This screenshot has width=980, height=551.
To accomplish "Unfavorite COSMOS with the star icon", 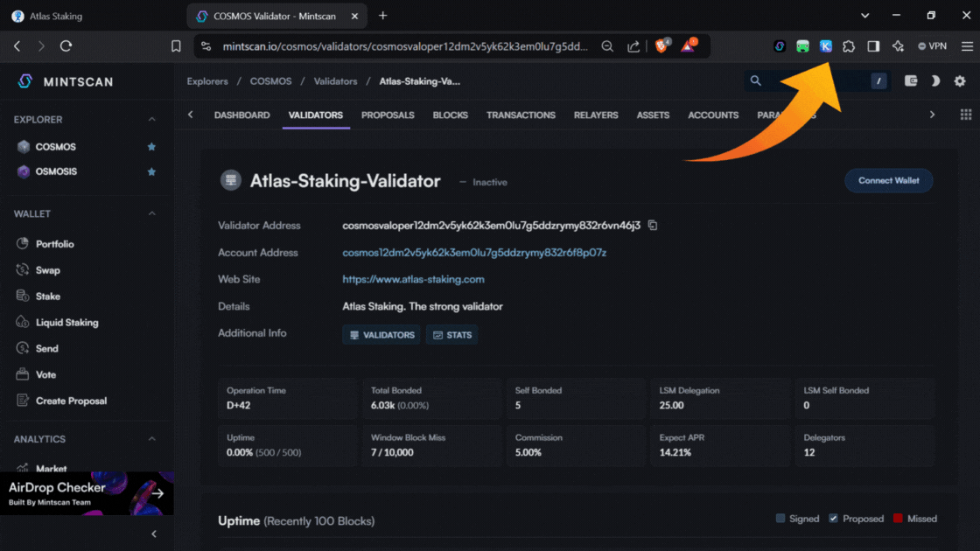I will pyautogui.click(x=151, y=147).
